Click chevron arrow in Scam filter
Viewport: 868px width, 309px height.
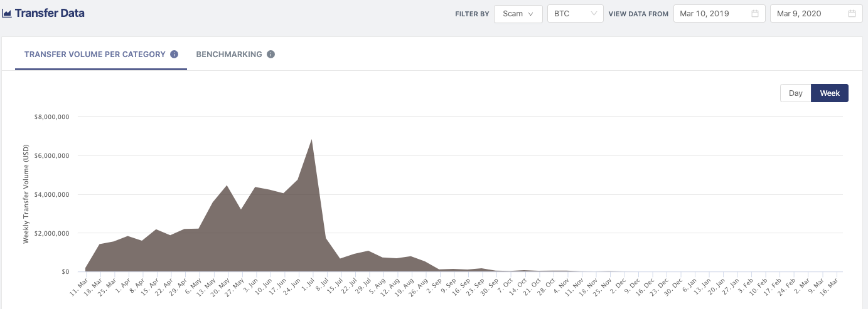[531, 14]
